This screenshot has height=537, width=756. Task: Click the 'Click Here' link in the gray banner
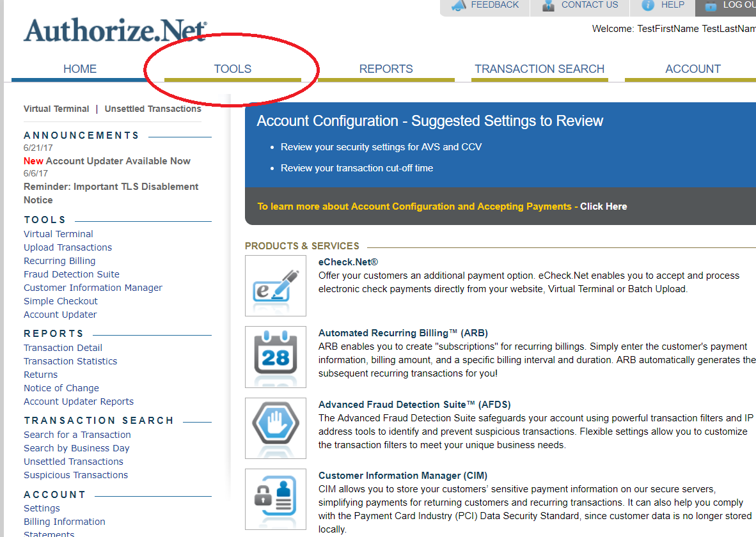[x=604, y=206]
